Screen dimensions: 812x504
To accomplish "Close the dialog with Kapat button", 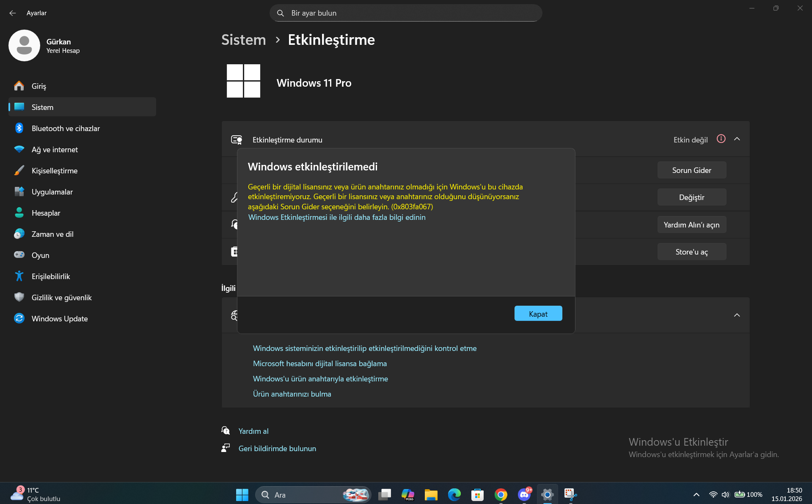I will click(x=538, y=314).
